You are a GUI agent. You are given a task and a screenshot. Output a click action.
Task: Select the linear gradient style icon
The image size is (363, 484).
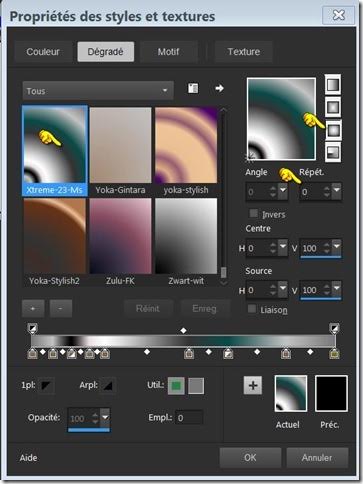coord(333,85)
